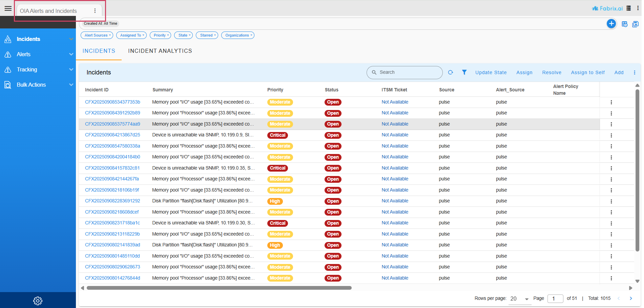Open settings via the gear icon at sidebar bottom
Image resolution: width=644 pixels, height=308 pixels.
[x=38, y=301]
